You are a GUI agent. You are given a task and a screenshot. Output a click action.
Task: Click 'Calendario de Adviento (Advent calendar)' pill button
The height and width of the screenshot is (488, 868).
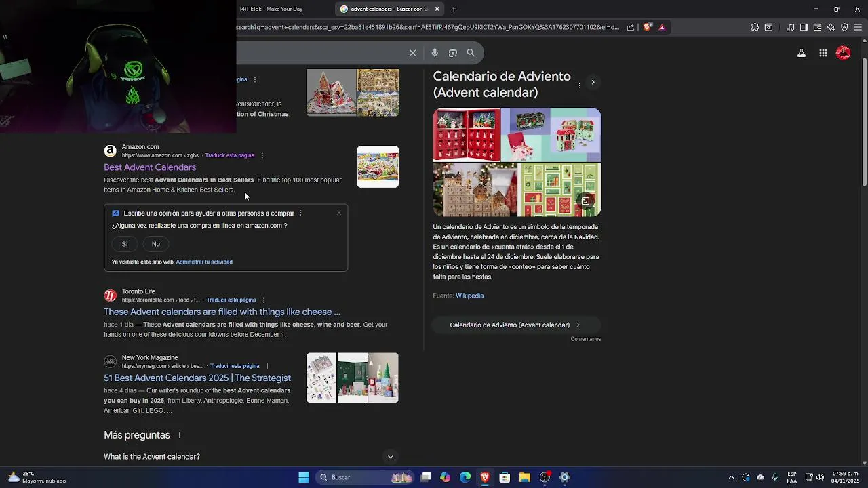tap(515, 325)
